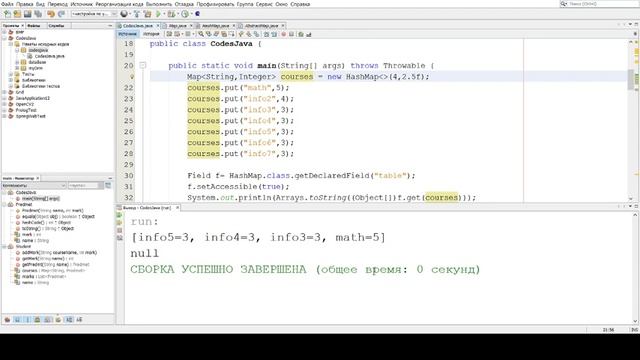640x360 pixels.
Task: Click the Undo toolbar icon
Action: pyautogui.click(x=51, y=14)
